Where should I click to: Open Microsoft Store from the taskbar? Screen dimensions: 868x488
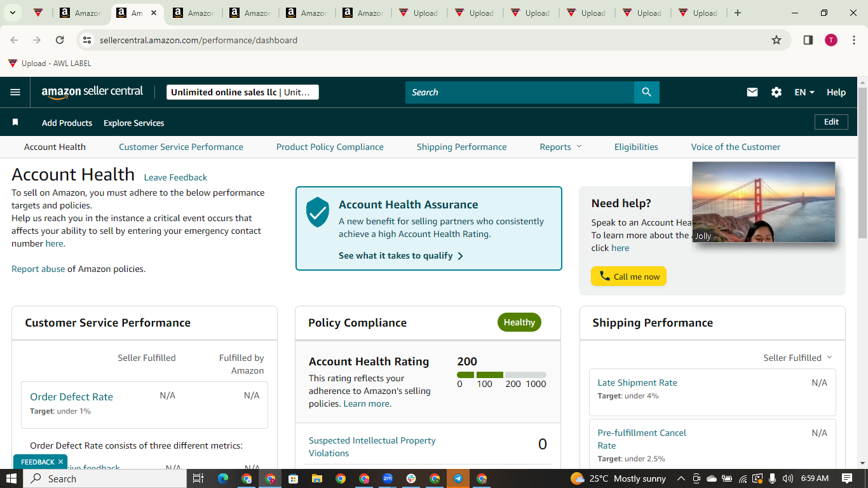[293, 478]
